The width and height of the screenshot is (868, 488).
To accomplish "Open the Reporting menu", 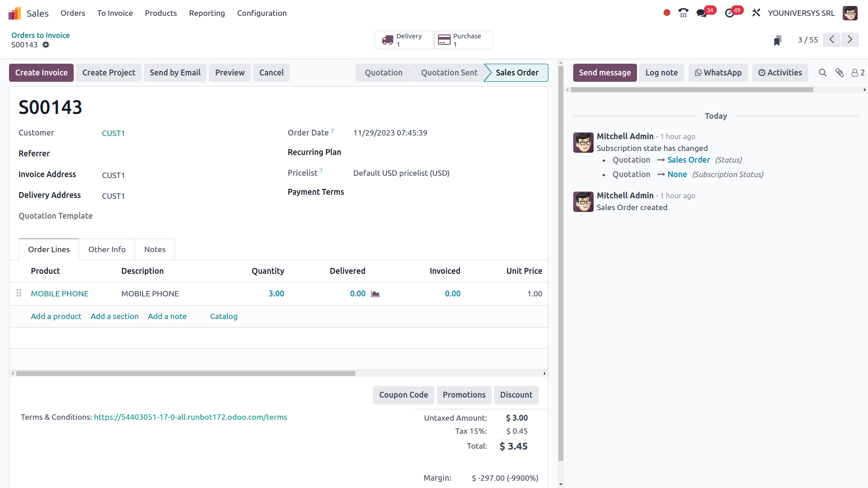I will (x=207, y=13).
